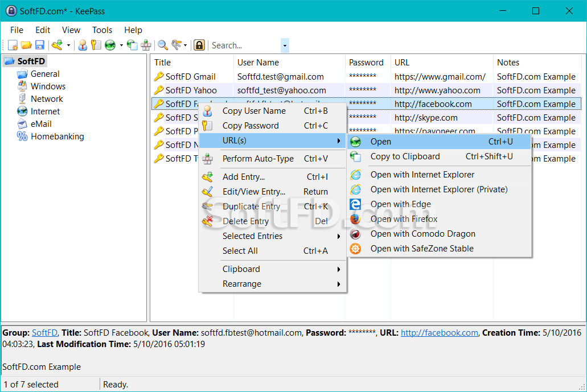Select the SoftFD Gmail entry key icon
Image resolution: width=587 pixels, height=392 pixels.
(159, 77)
